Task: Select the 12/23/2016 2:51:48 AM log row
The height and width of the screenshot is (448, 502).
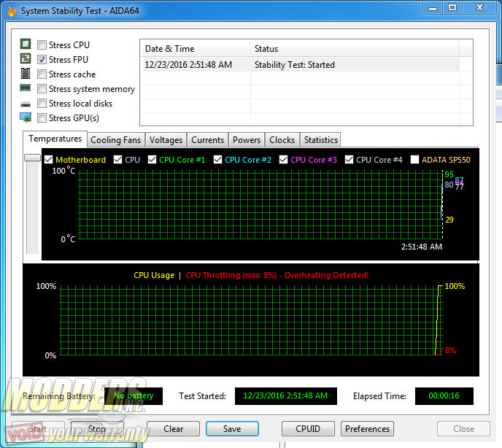Action: click(300, 65)
